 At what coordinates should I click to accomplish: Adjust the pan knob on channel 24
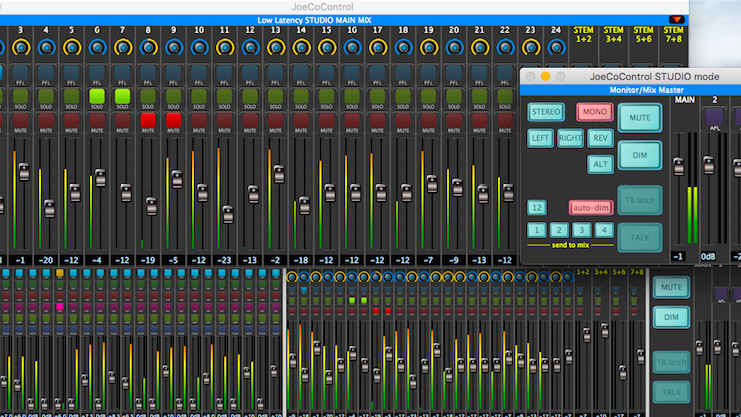[556, 47]
